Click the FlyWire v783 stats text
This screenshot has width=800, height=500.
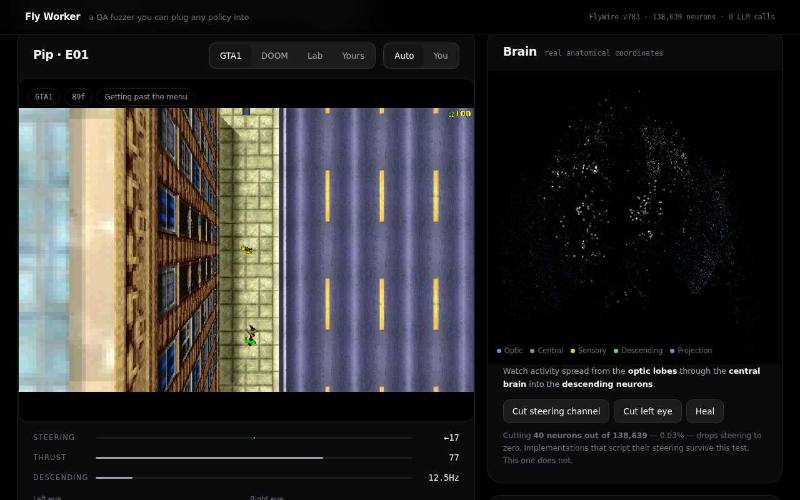pos(682,16)
